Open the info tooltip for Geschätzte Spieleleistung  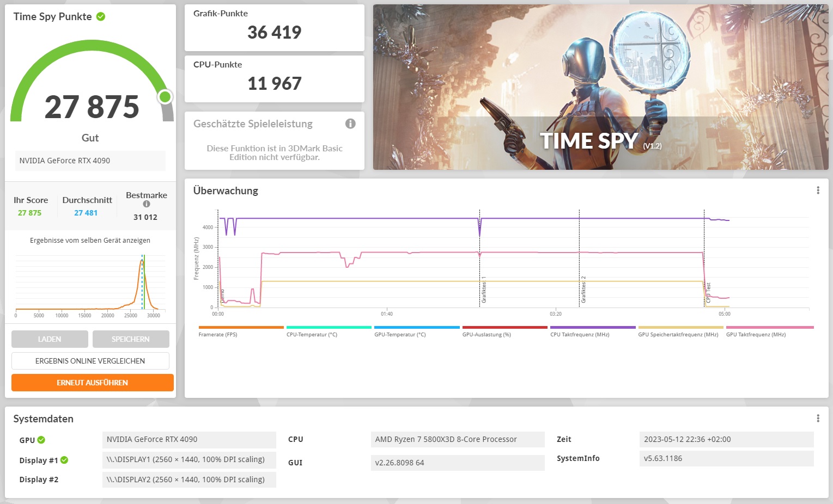point(350,124)
